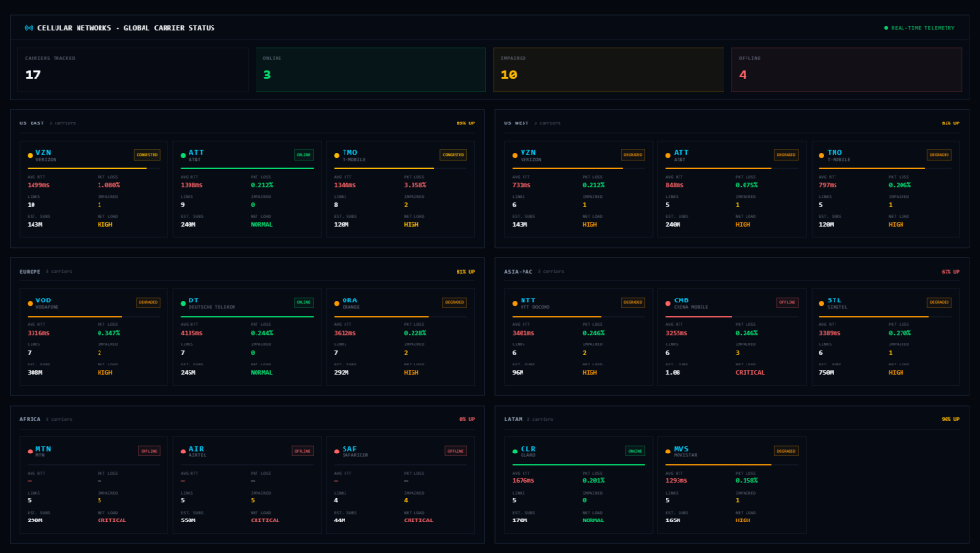Image resolution: width=980 pixels, height=553 pixels.
Task: Click the Online badge on US East ATT card
Action: coord(303,154)
